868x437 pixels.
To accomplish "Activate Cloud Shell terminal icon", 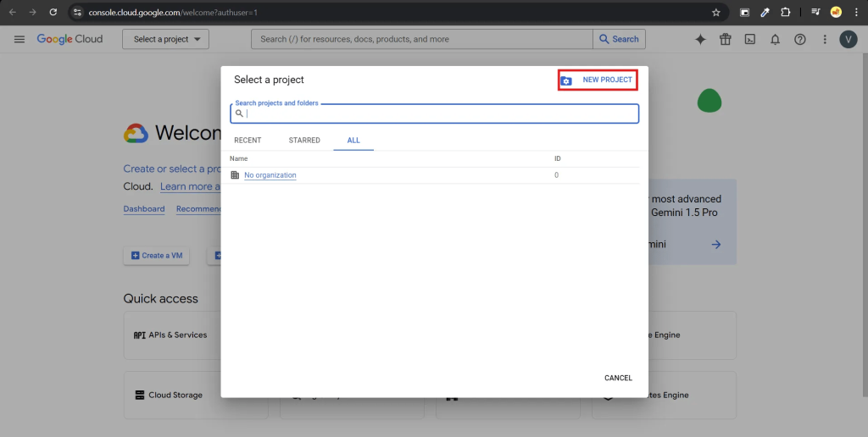I will (x=749, y=39).
